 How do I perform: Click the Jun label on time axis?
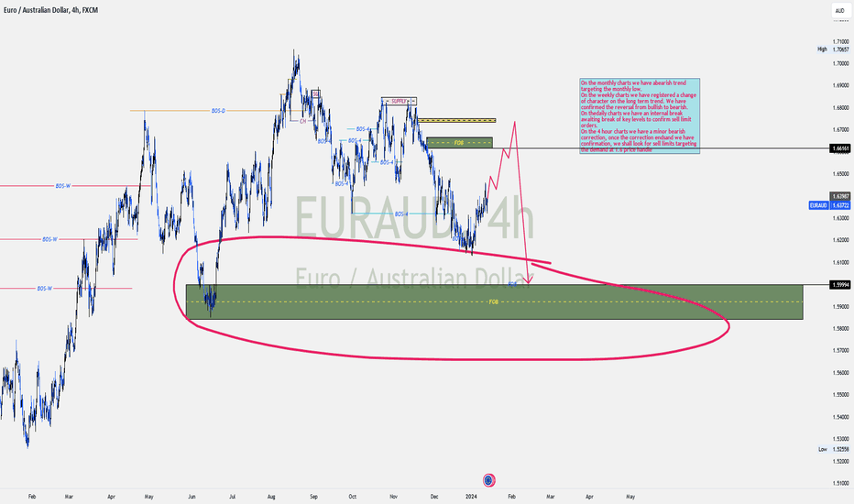coord(192,497)
